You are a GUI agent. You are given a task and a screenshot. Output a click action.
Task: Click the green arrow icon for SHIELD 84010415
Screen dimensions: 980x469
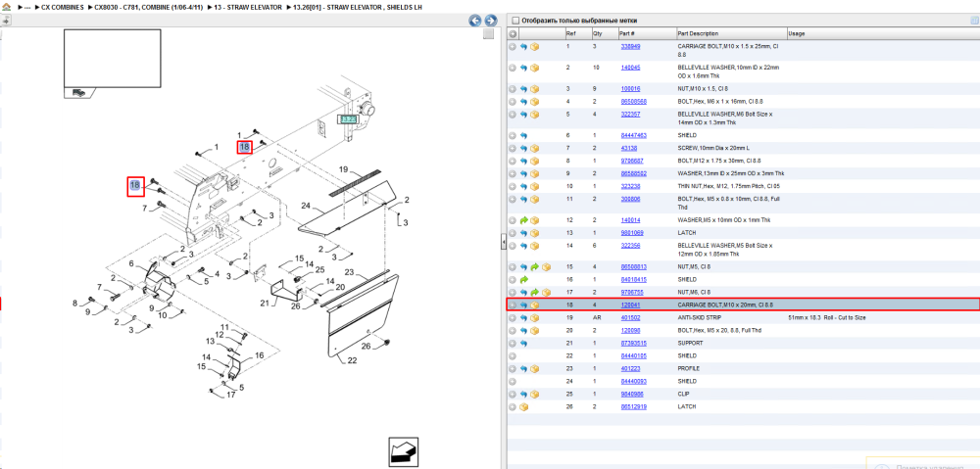(523, 280)
